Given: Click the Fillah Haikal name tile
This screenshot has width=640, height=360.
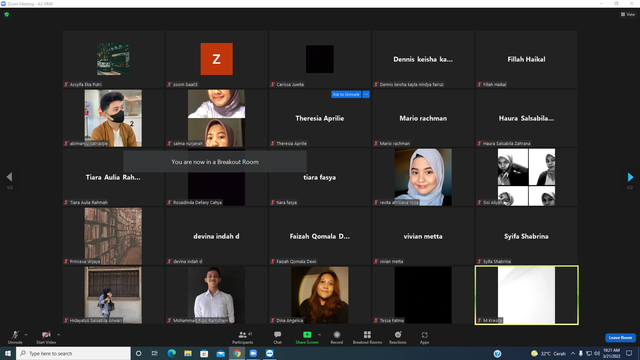Looking at the screenshot, I should (x=526, y=59).
